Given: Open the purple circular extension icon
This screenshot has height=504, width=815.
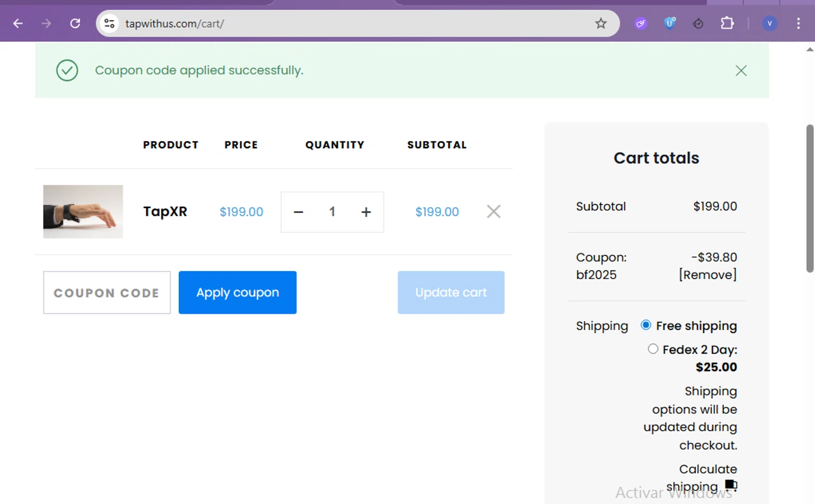Looking at the screenshot, I should (x=641, y=23).
